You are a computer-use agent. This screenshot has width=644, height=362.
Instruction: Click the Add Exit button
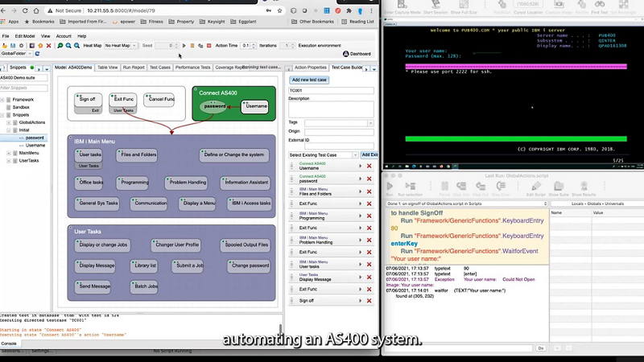(x=369, y=154)
